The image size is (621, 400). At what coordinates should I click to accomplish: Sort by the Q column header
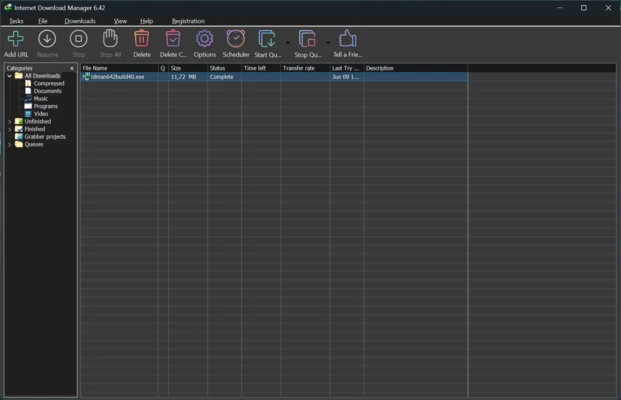click(163, 68)
